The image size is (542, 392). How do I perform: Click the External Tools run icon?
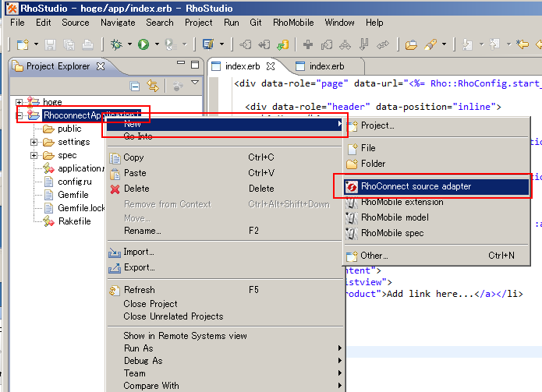(x=171, y=44)
